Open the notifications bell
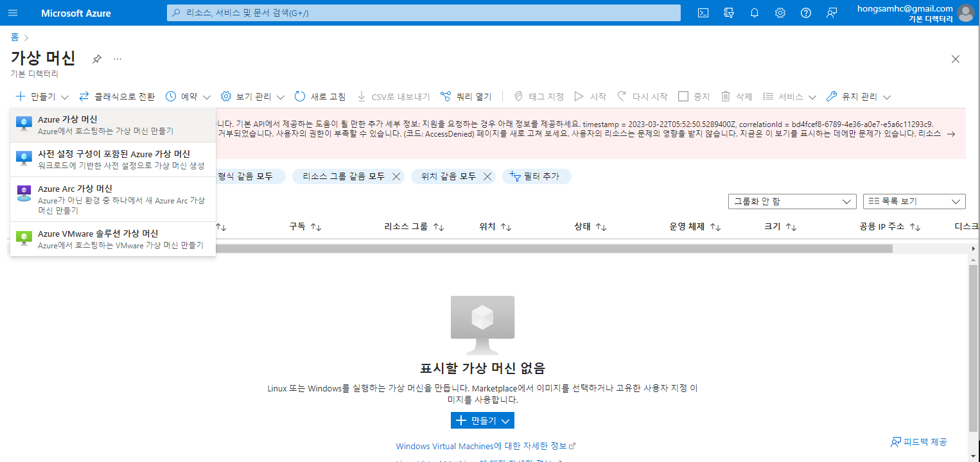980x462 pixels. tap(755, 13)
